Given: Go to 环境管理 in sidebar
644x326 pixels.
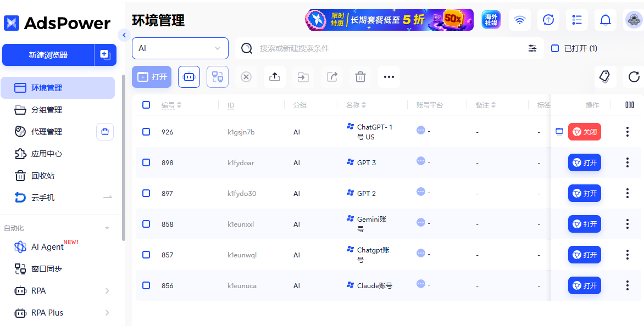Looking at the screenshot, I should [58, 88].
